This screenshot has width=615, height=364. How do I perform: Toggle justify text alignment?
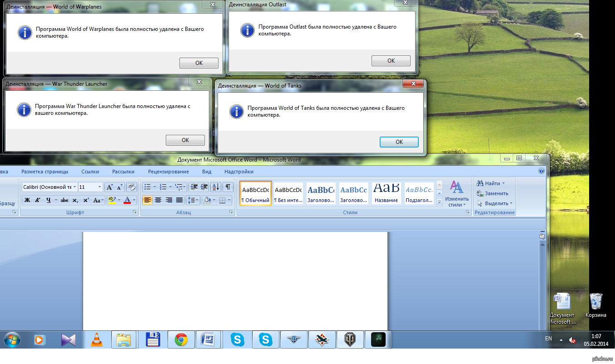[179, 200]
